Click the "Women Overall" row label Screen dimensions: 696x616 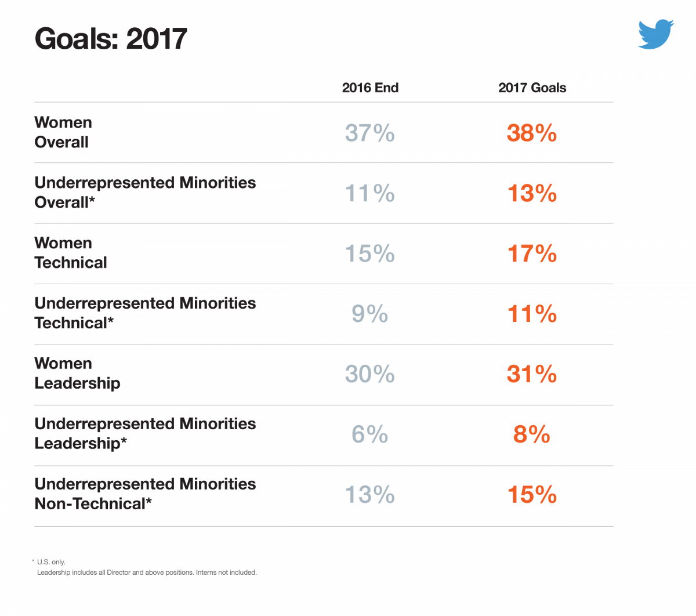tap(63, 132)
